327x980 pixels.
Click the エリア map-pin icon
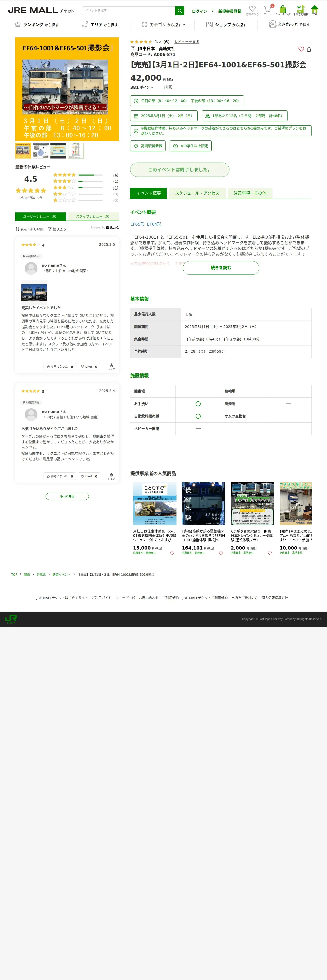[85, 24]
